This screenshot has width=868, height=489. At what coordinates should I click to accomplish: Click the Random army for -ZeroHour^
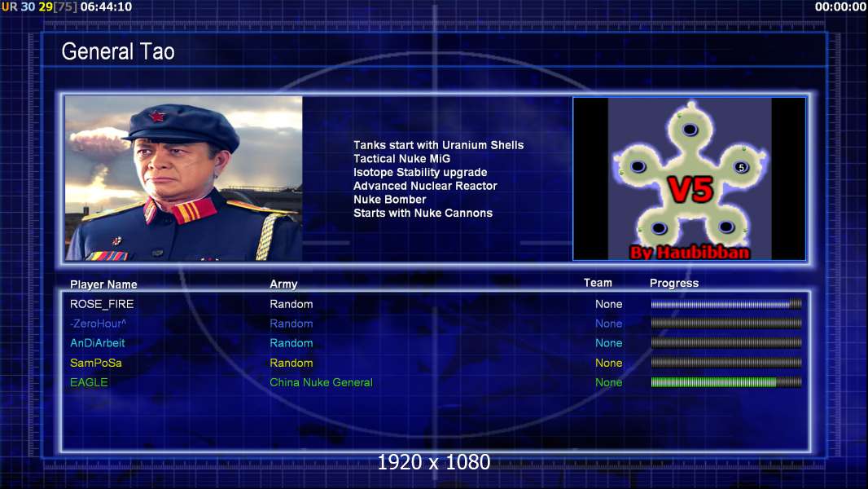click(292, 324)
